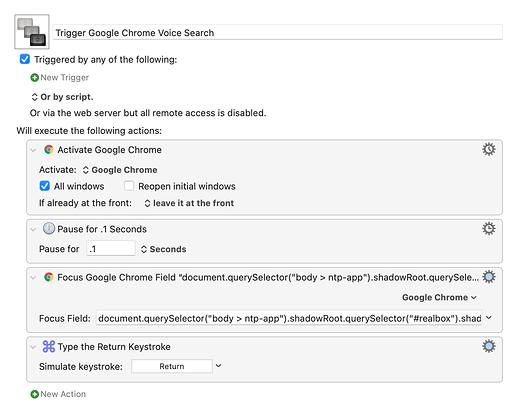Viewport: 517px width, 413px height.
Task: Open the Or by script popup
Action: [x=62, y=97]
